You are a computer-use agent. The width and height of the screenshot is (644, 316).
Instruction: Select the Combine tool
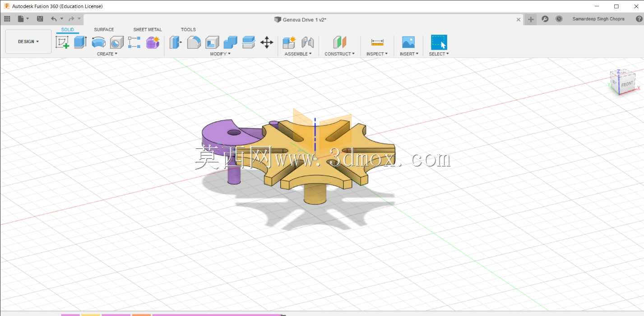point(231,42)
